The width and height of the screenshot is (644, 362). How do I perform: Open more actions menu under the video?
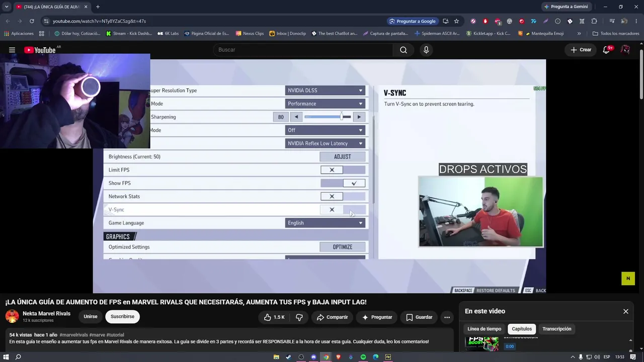447,317
